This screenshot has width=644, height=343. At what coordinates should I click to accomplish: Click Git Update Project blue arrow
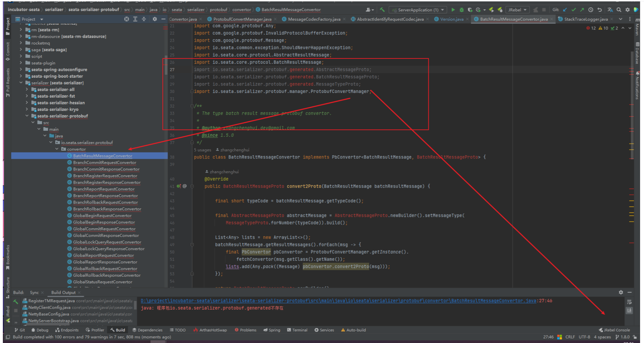[x=565, y=10]
